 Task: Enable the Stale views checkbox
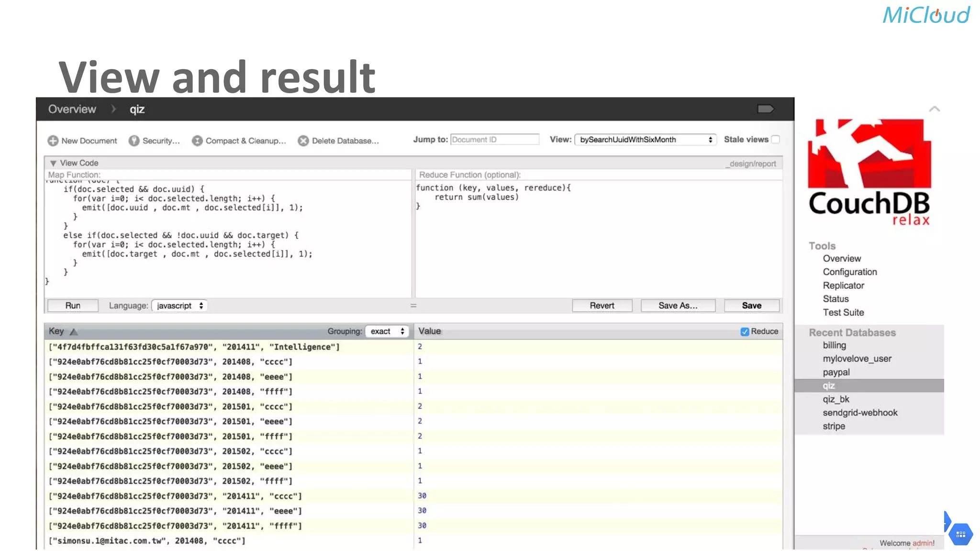[x=776, y=139]
